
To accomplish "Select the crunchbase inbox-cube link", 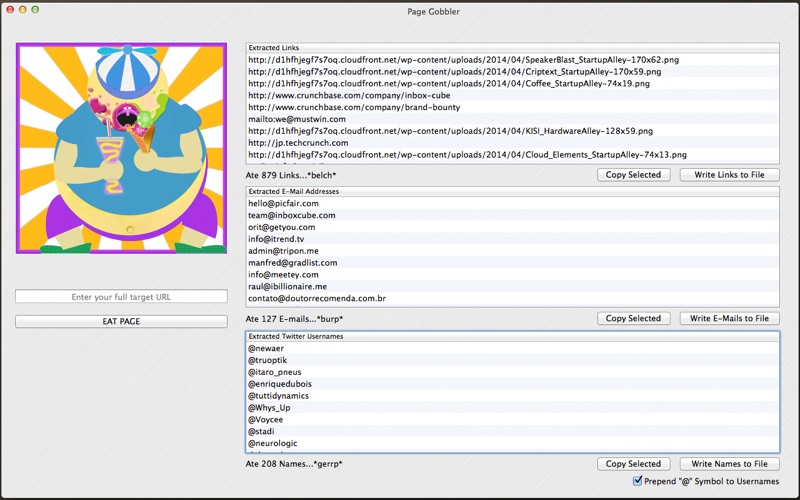I will tap(512, 95).
